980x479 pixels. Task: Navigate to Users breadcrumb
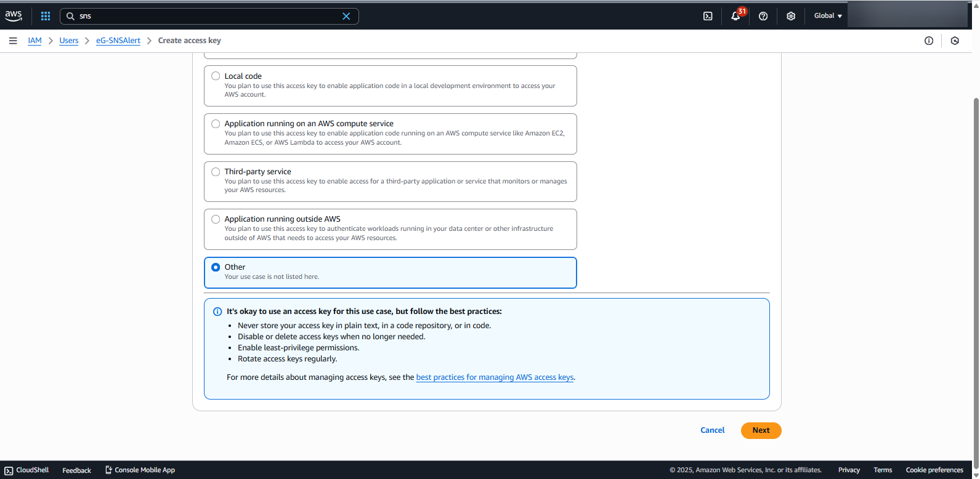point(69,41)
